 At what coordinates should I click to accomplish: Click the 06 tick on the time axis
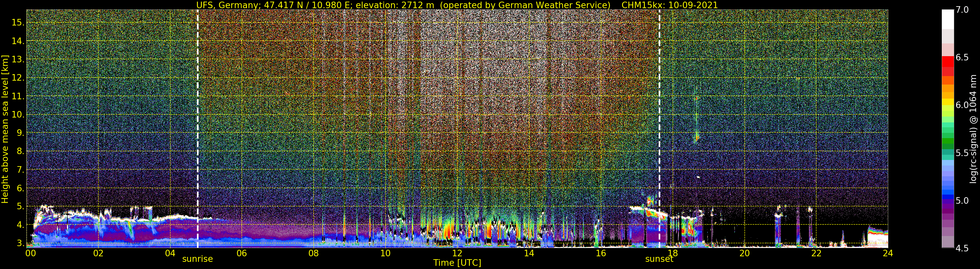(242, 253)
